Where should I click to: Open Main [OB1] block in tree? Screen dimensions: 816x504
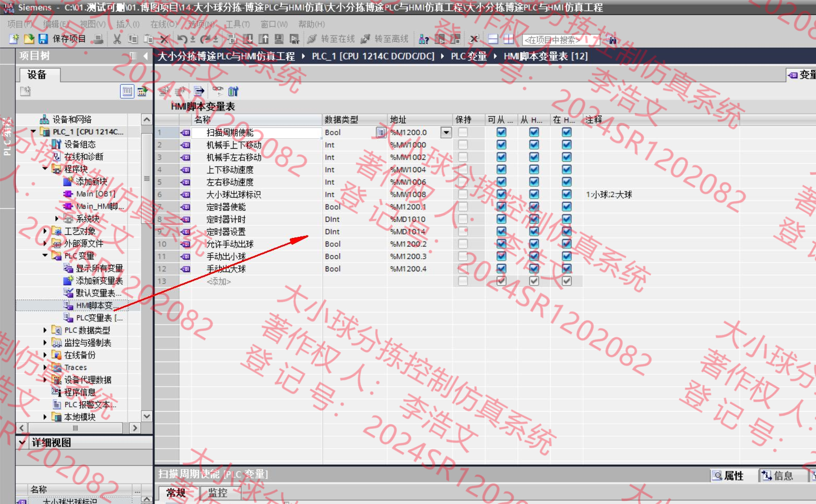coord(96,194)
